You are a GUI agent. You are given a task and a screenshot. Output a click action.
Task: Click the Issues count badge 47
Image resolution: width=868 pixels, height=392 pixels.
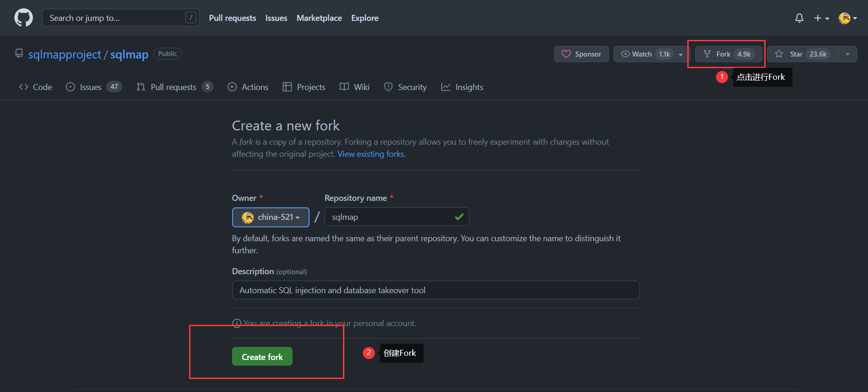coord(114,87)
